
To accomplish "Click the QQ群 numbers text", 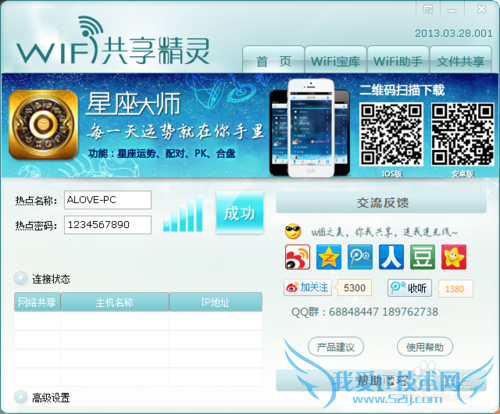I will point(365,312).
